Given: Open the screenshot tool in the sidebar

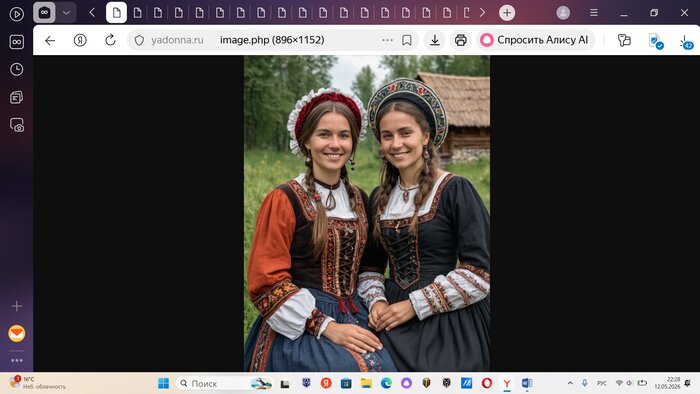Looking at the screenshot, I should [x=17, y=125].
